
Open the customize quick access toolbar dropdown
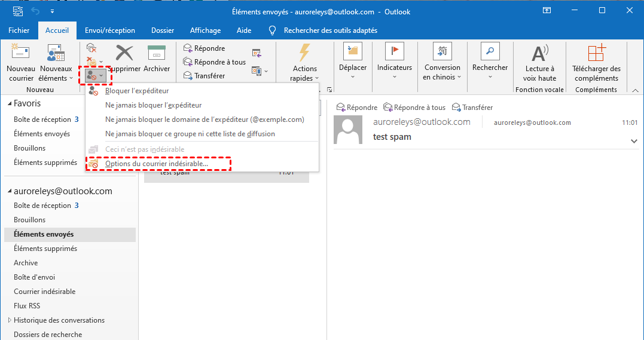coord(52,11)
